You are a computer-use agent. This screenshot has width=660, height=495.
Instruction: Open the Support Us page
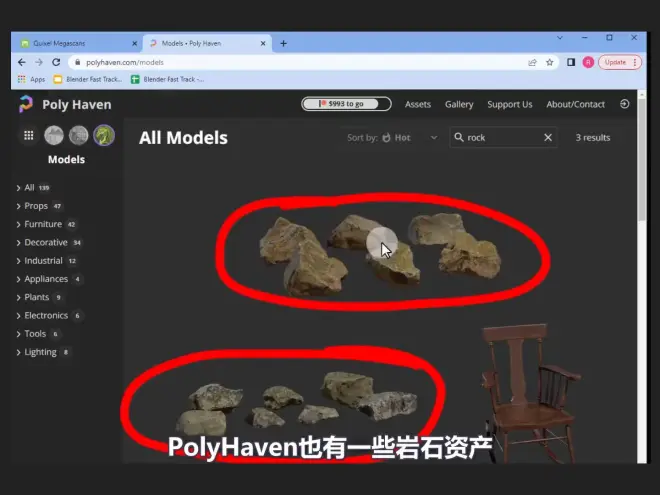[510, 104]
